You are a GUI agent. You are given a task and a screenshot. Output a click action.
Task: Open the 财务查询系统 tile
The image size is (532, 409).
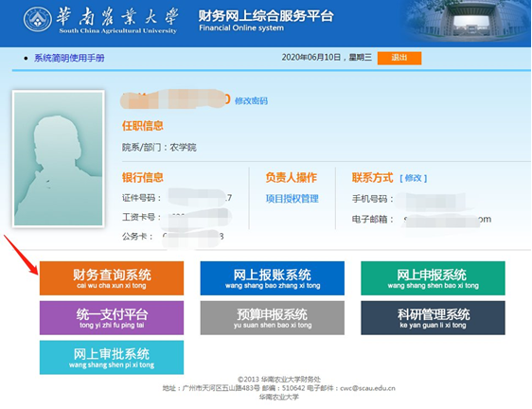(112, 278)
